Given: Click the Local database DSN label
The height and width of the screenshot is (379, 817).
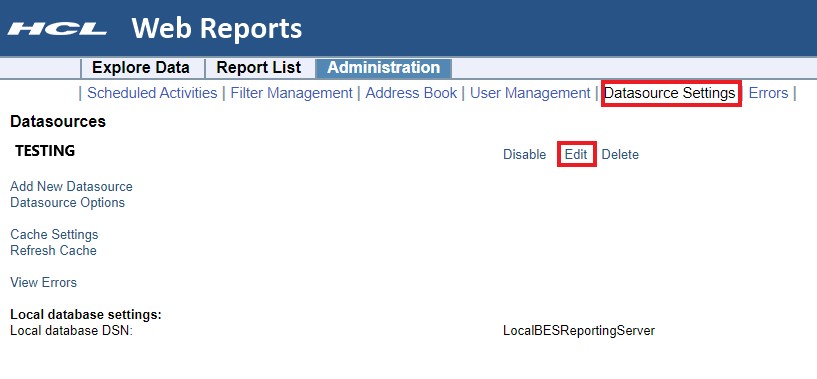Looking at the screenshot, I should (x=71, y=331).
